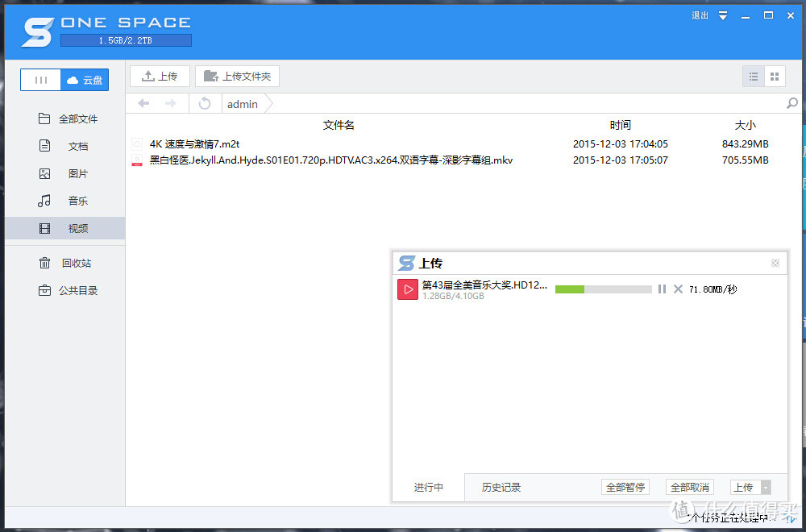806x532 pixels.
Task: Switch to 历史记录 history tab
Action: (x=501, y=488)
